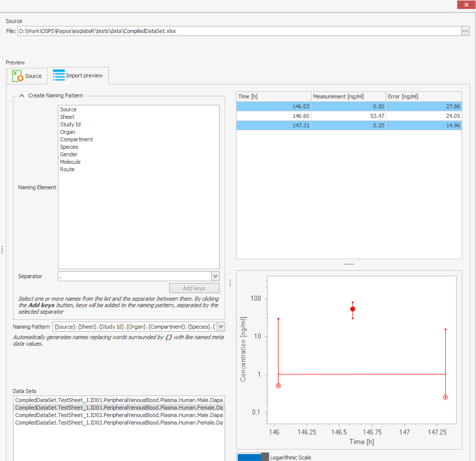Click the ellipsis browse button next to file path
The height and width of the screenshot is (461, 476).
(x=465, y=31)
